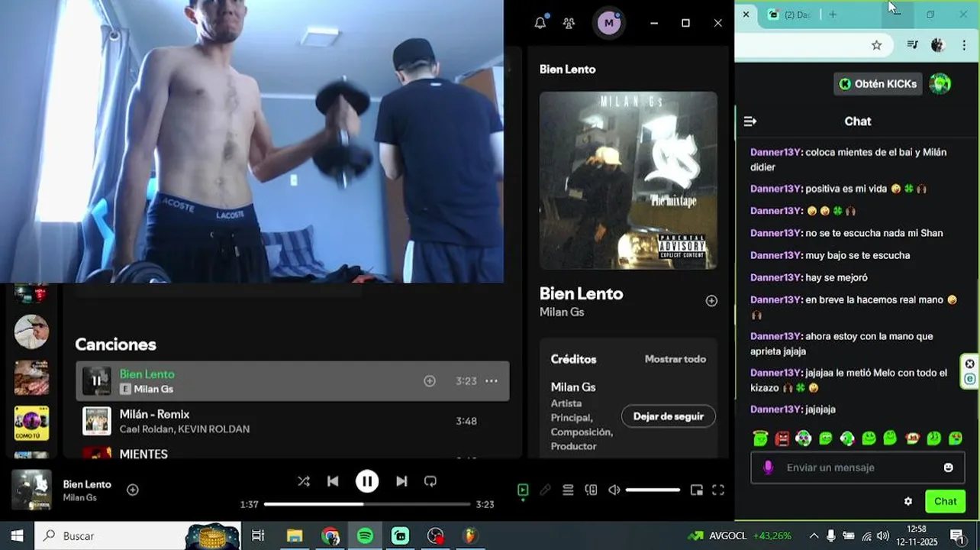This screenshot has width=980, height=550.
Task: Open chat settings gear
Action: pos(908,502)
